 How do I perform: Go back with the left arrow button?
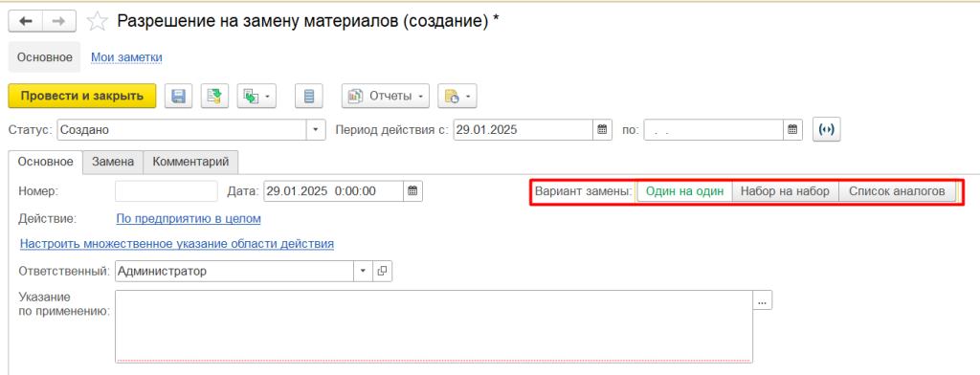pos(25,21)
